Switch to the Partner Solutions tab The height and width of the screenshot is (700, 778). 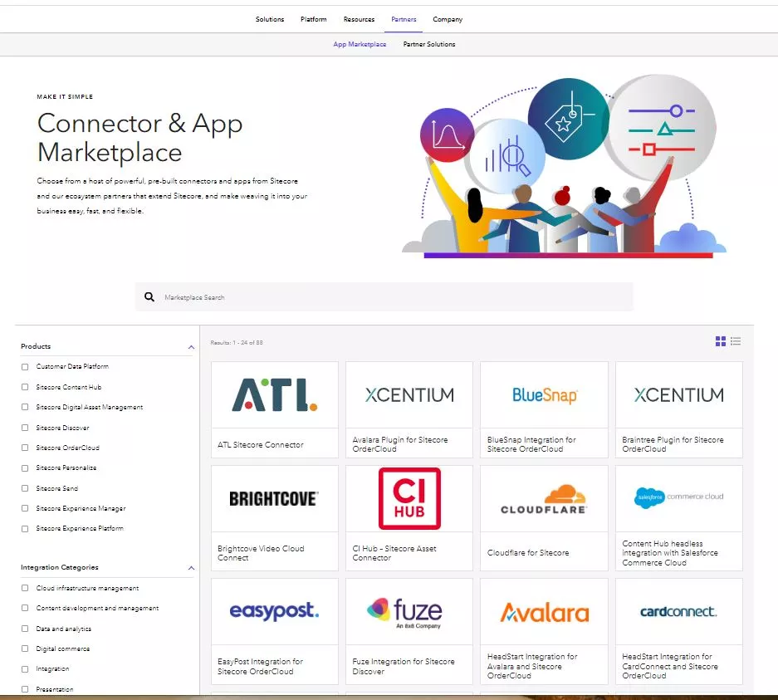tap(429, 45)
